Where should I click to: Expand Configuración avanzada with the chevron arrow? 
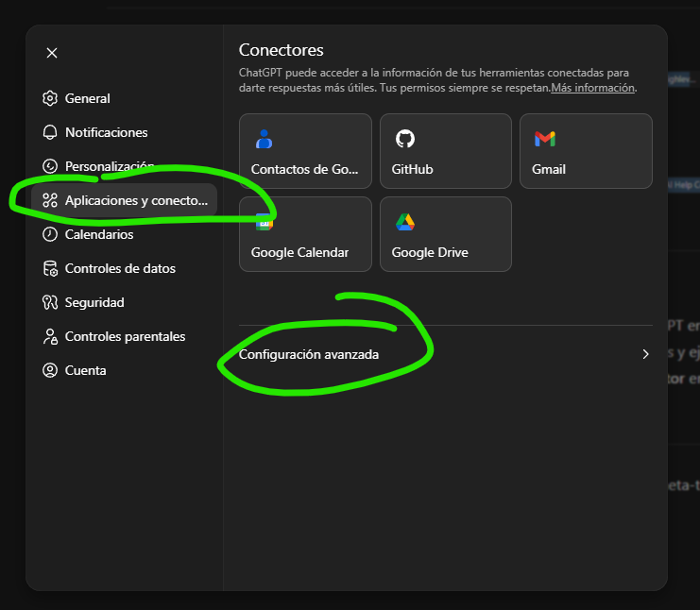645,354
